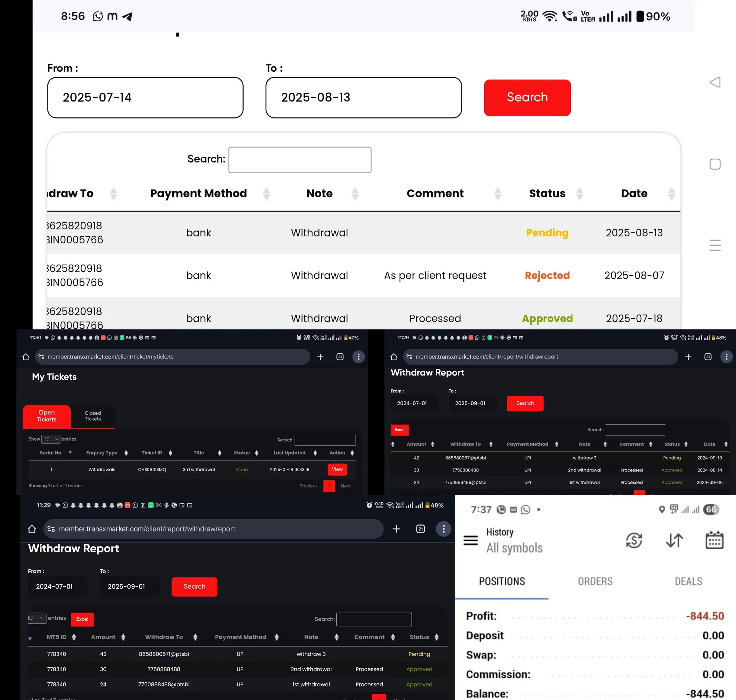Expand the Show 10 entries dropdown in My Tickets
Viewport: 736px width, 700px height.
[51, 439]
